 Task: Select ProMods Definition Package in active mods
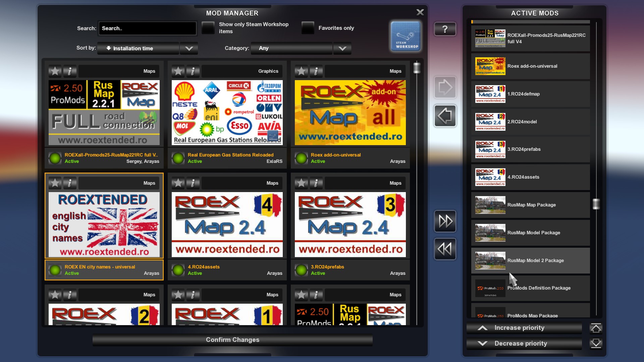pyautogui.click(x=530, y=288)
